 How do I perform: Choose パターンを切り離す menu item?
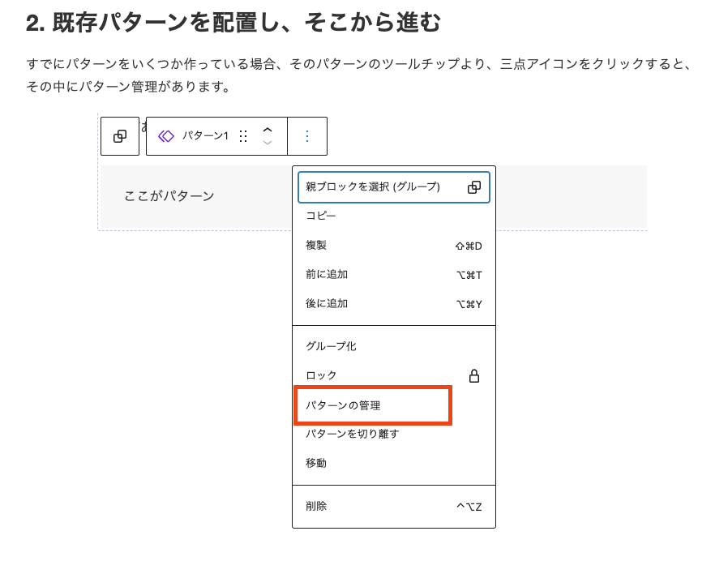[x=394, y=434]
